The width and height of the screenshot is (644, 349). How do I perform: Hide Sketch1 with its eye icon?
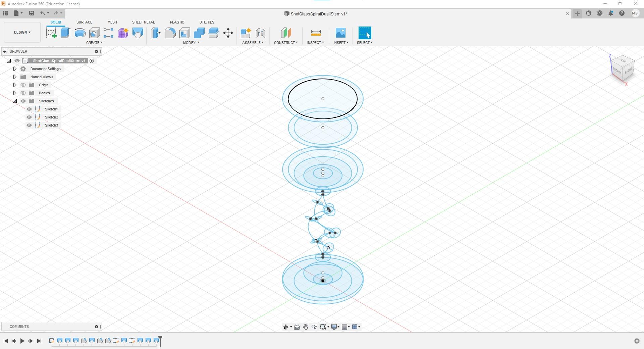pyautogui.click(x=29, y=109)
